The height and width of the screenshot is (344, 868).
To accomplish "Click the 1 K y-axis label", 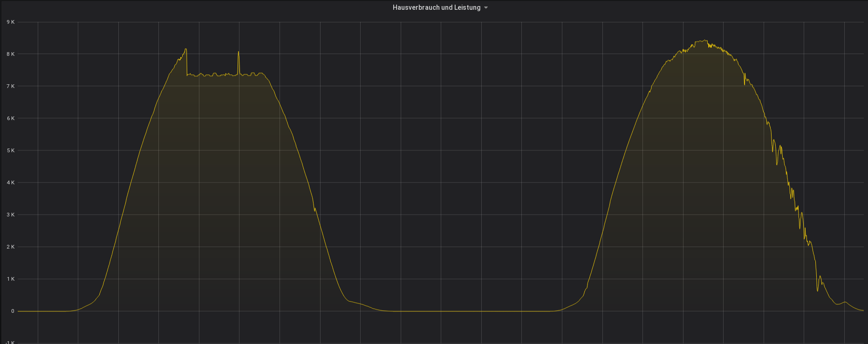I will click(x=11, y=279).
